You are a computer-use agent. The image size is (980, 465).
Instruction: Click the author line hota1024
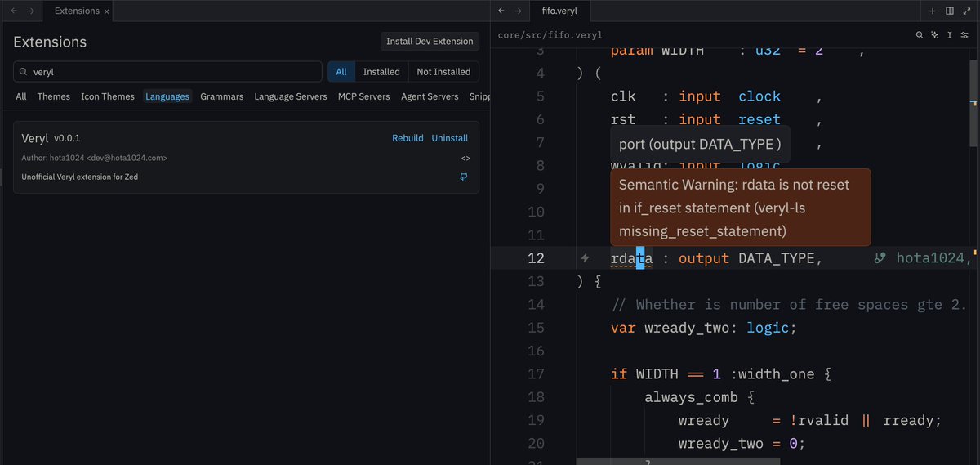pos(95,158)
